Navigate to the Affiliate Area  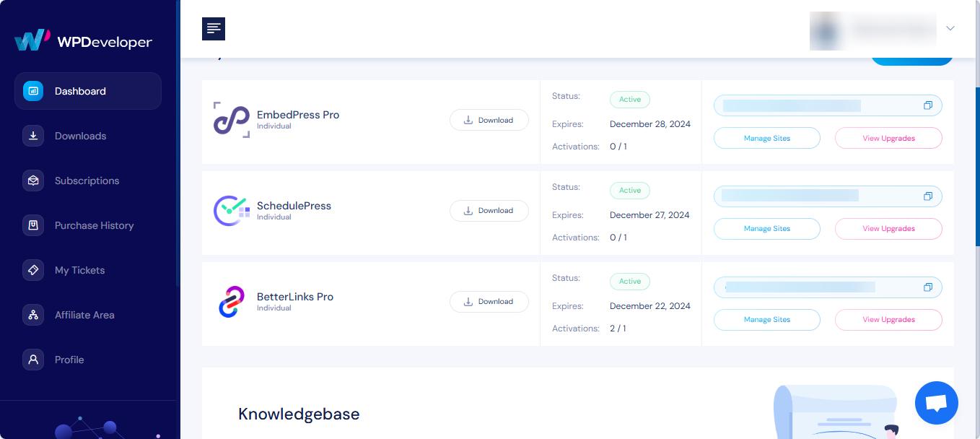[x=84, y=315]
